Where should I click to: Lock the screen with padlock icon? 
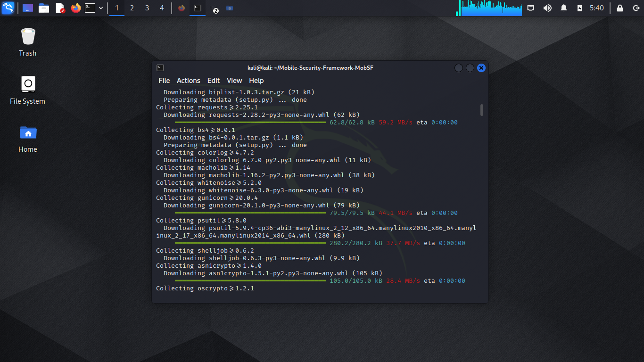click(x=620, y=8)
